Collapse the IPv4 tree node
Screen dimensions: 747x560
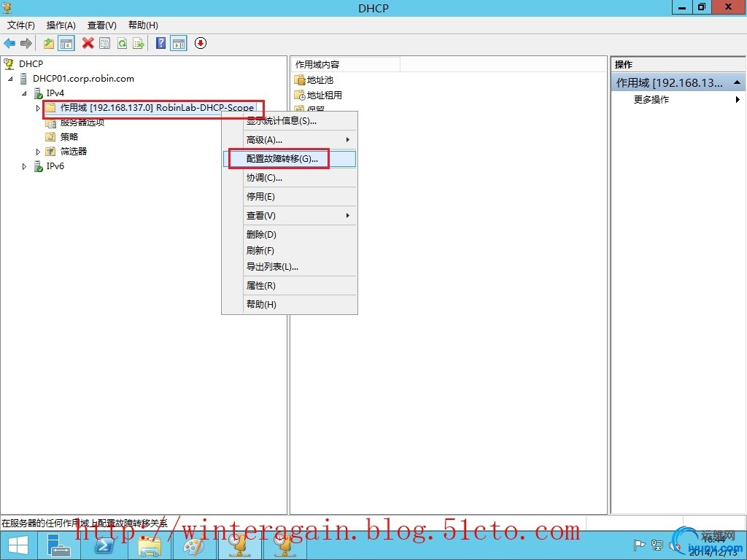(x=24, y=93)
